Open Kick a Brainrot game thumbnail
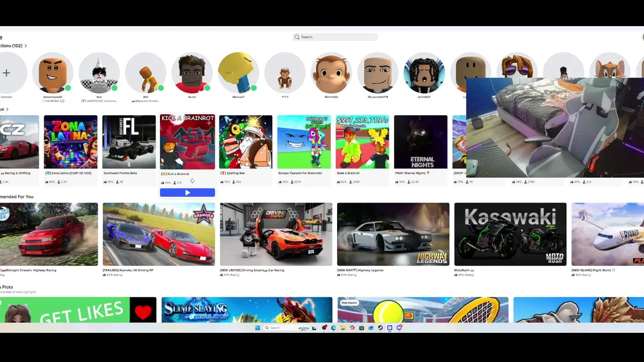The height and width of the screenshot is (362, 644). tap(187, 142)
